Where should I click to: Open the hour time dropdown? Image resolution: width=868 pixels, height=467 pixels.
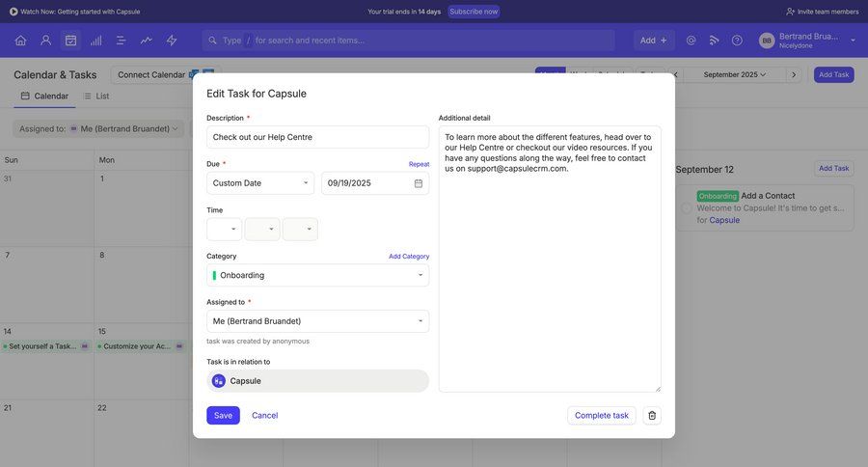pos(224,230)
